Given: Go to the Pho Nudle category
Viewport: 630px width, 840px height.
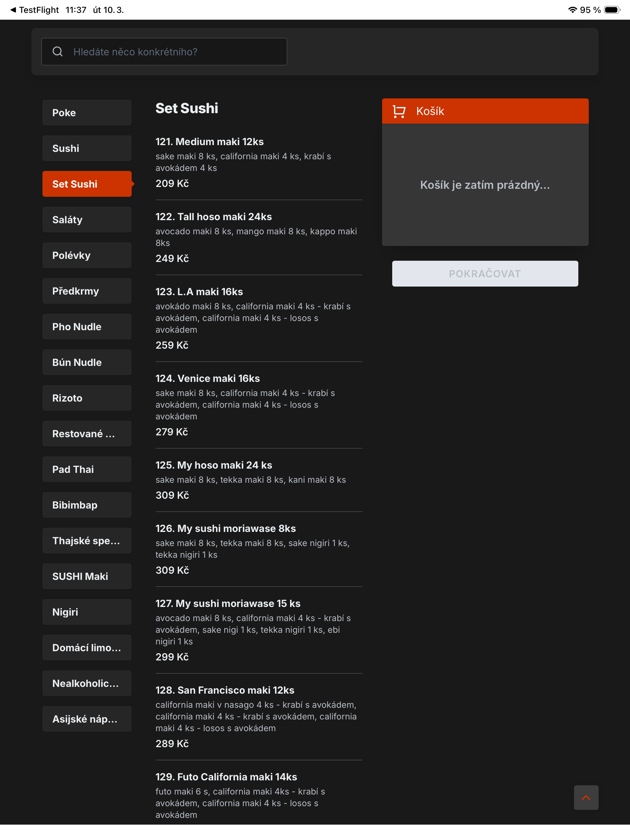Looking at the screenshot, I should pos(87,327).
